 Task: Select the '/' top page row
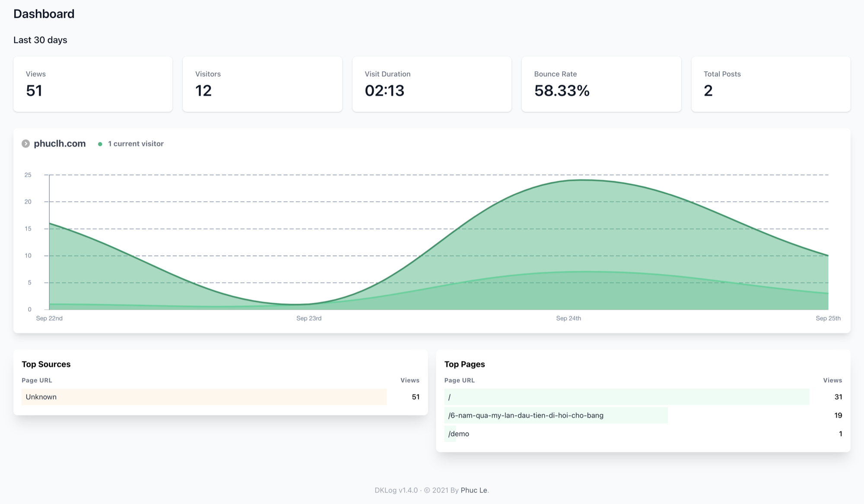pos(643,397)
